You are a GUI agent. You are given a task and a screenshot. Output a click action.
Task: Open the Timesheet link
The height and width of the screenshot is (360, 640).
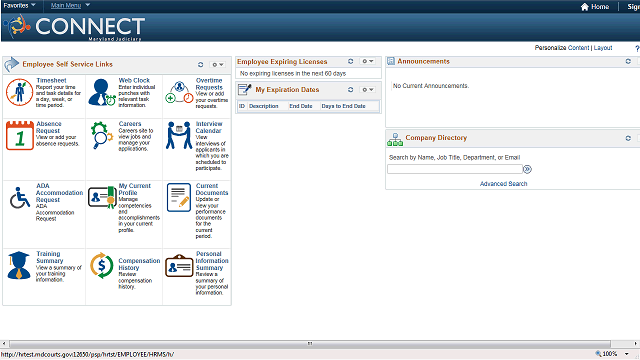(x=51, y=80)
